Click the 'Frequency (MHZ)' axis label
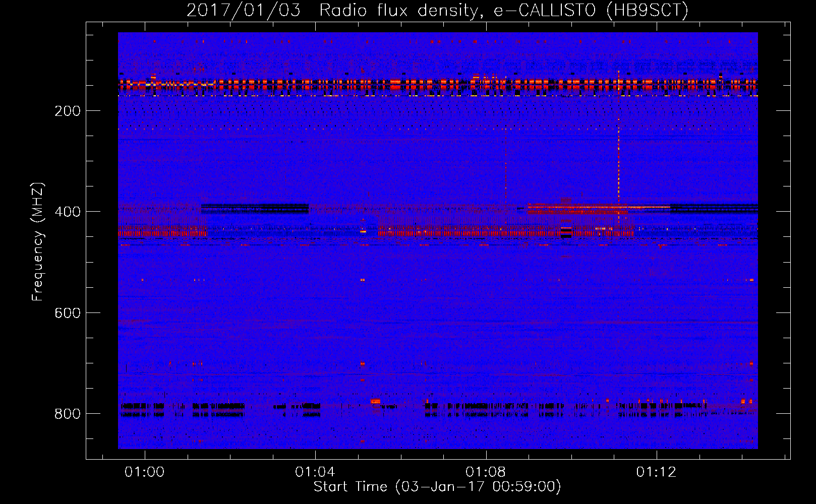The width and height of the screenshot is (816, 504). point(38,242)
